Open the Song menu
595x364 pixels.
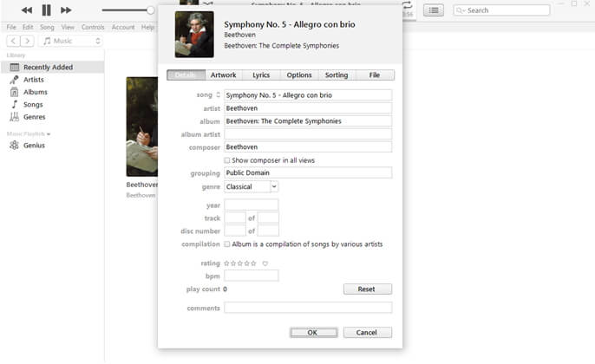click(x=47, y=28)
